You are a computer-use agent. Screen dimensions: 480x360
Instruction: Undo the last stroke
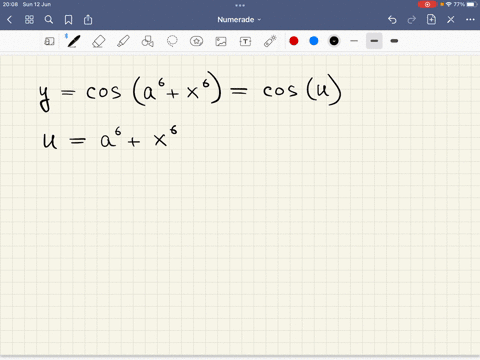tap(392, 20)
